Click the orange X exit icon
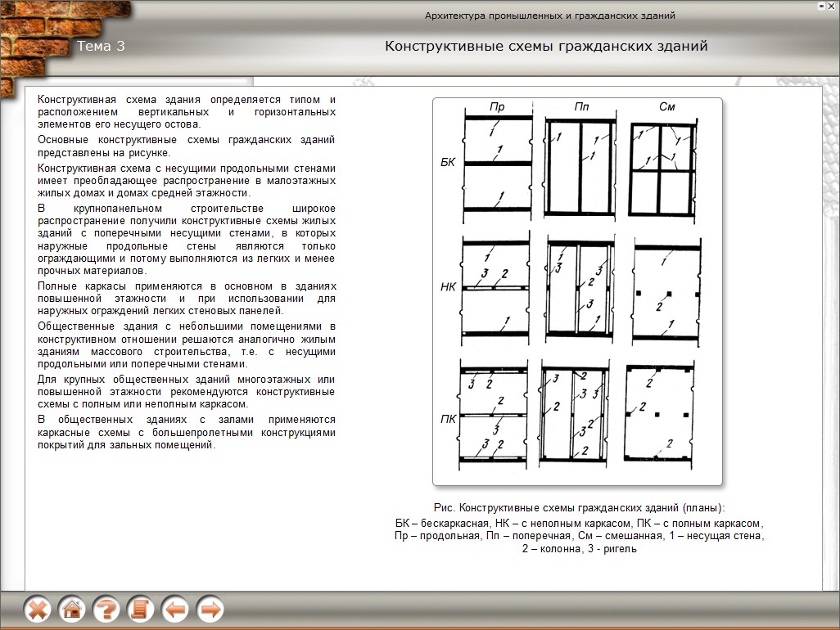This screenshot has width=840, height=630. click(38, 610)
